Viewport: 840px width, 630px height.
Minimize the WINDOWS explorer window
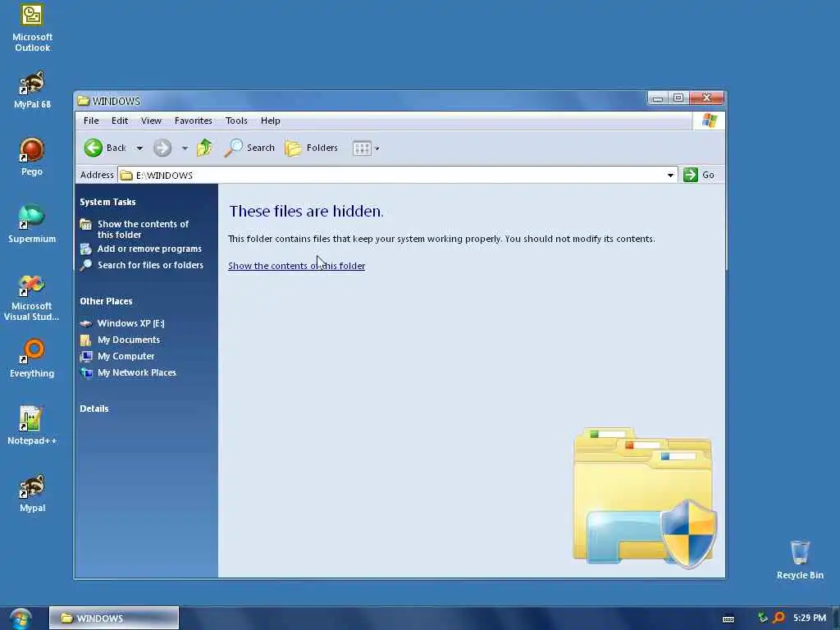pyautogui.click(x=658, y=98)
